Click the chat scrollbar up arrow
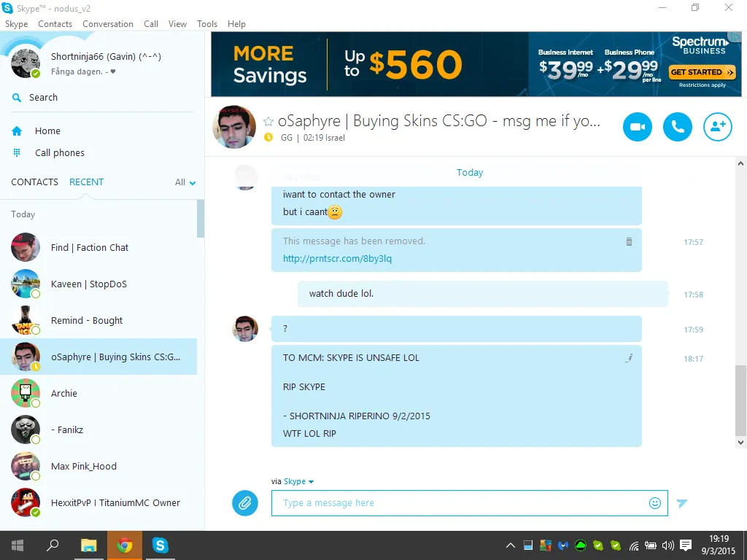Screen dimensions: 747x560 point(740,163)
